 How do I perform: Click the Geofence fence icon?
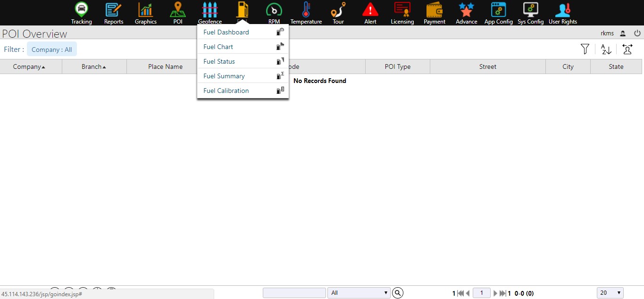click(210, 9)
